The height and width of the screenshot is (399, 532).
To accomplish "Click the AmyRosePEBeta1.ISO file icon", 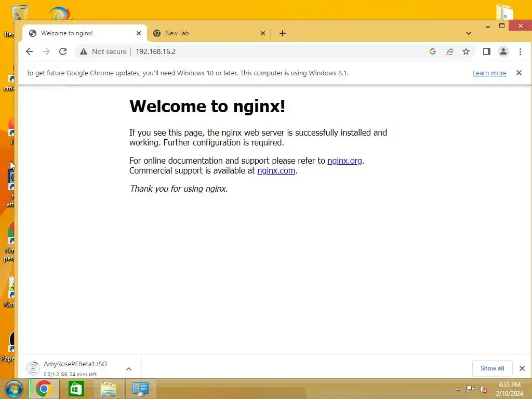I will coord(33,368).
